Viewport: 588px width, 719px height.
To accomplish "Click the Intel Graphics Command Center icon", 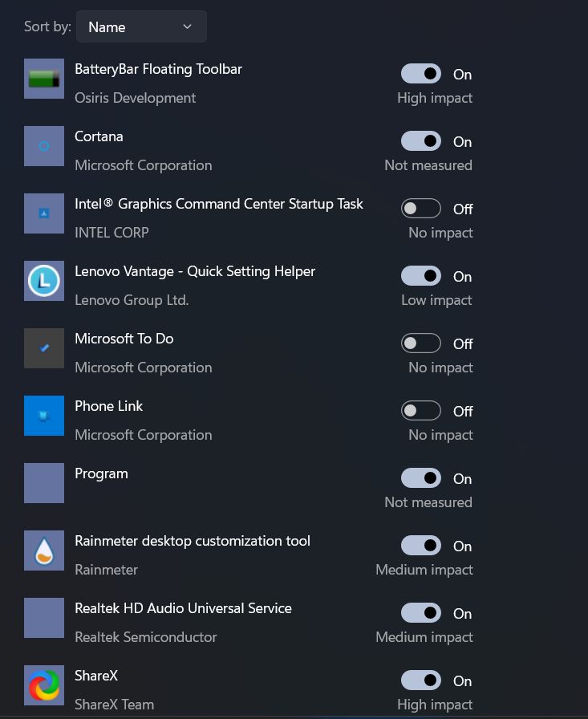I will 44,213.
